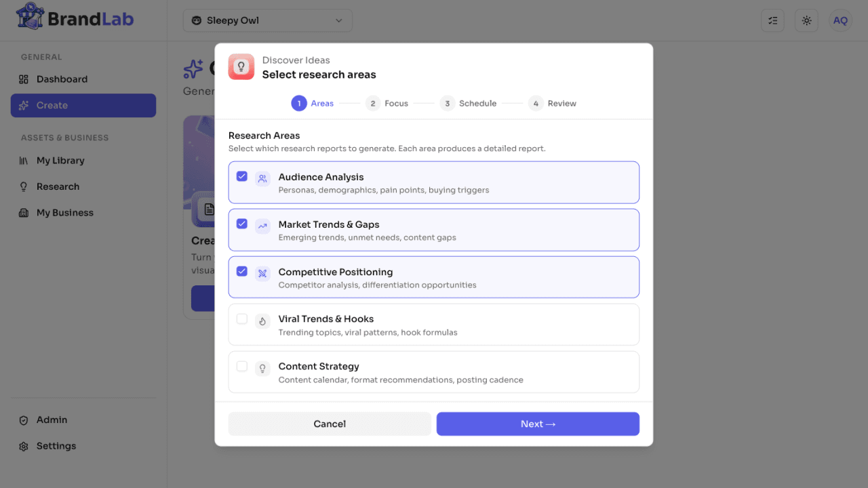Click 'Trending topics, viral patterns' description
Screen dimensions: 868x488
point(368,333)
